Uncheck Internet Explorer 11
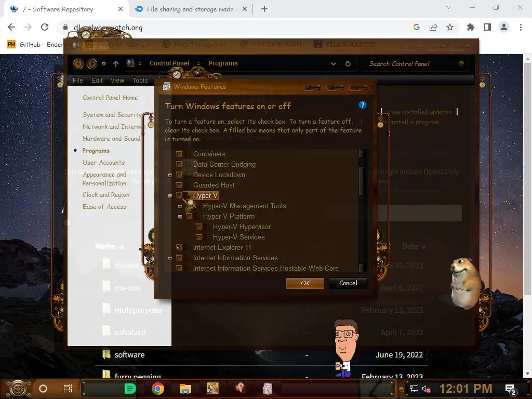This screenshot has width=532, height=399. tap(179, 247)
